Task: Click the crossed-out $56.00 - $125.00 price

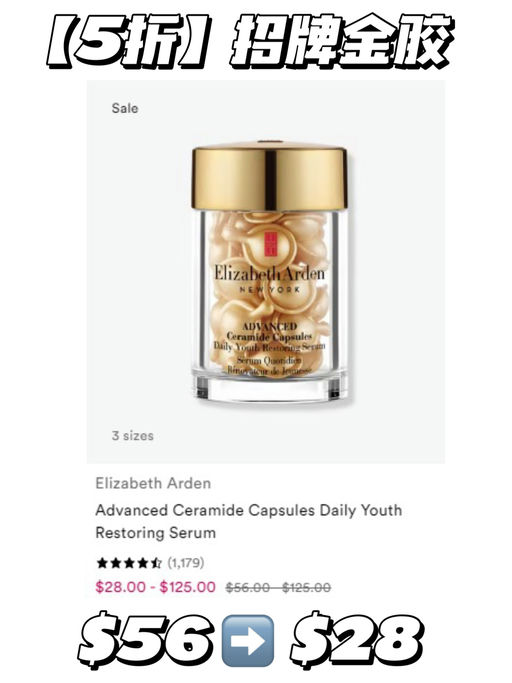Action: click(x=278, y=588)
